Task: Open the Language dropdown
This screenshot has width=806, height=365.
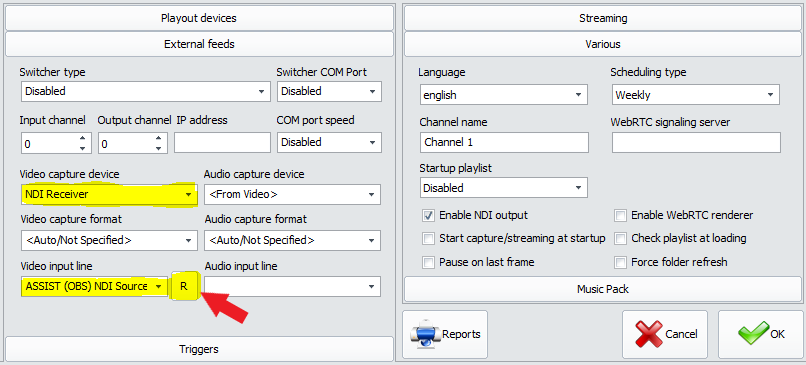Action: click(x=503, y=95)
